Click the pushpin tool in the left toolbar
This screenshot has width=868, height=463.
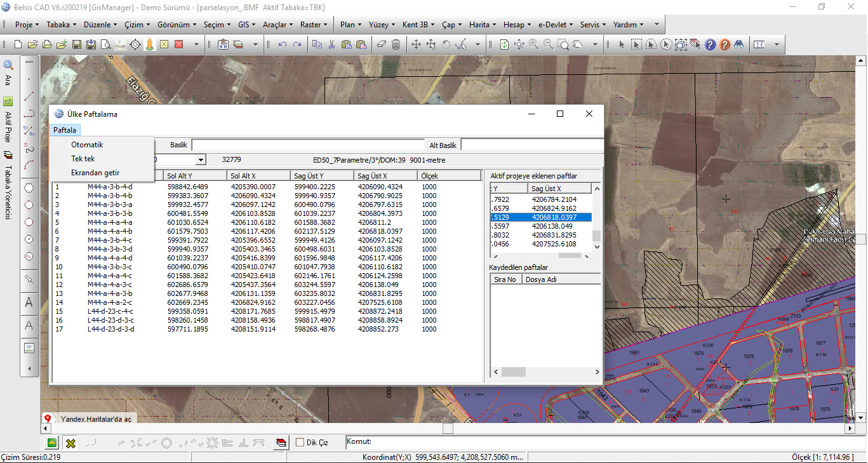29,279
